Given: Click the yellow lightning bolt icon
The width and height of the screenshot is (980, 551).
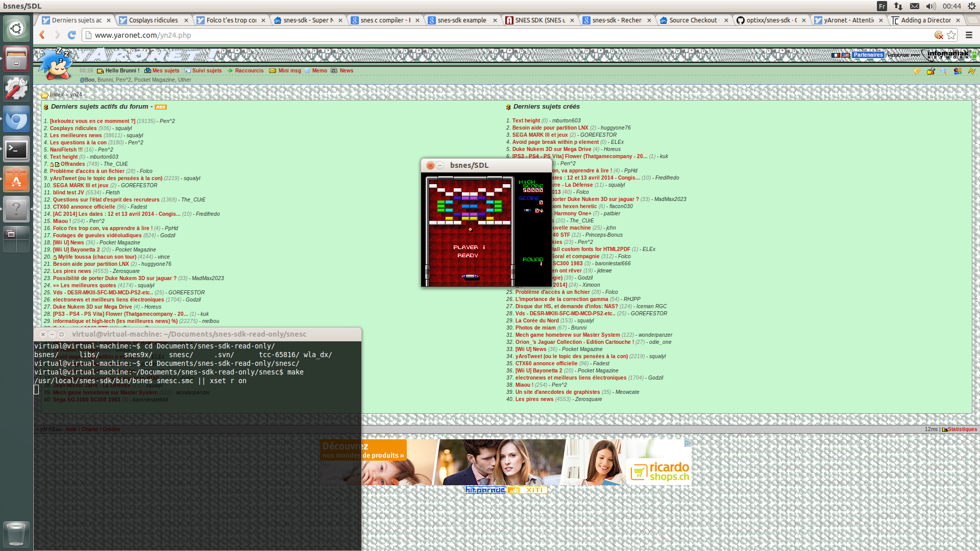Looking at the screenshot, I should click(x=971, y=71).
